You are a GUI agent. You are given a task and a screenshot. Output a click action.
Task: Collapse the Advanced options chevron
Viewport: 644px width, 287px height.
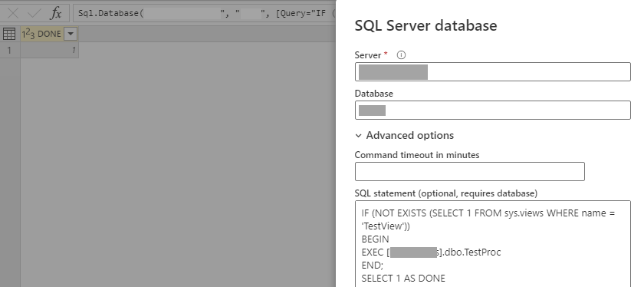coord(359,135)
